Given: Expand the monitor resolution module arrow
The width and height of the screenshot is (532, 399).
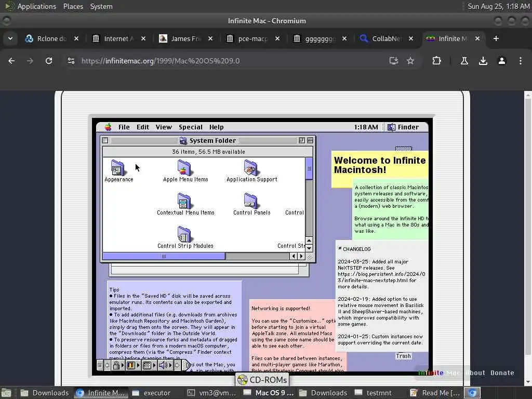Looking at the screenshot, I should [154, 365].
